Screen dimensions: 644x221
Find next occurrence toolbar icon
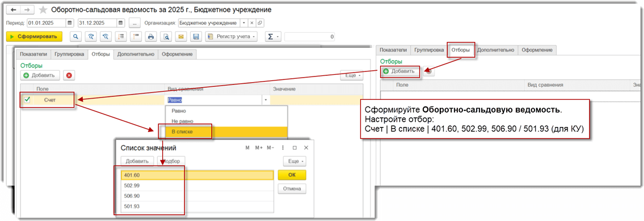(91, 36)
